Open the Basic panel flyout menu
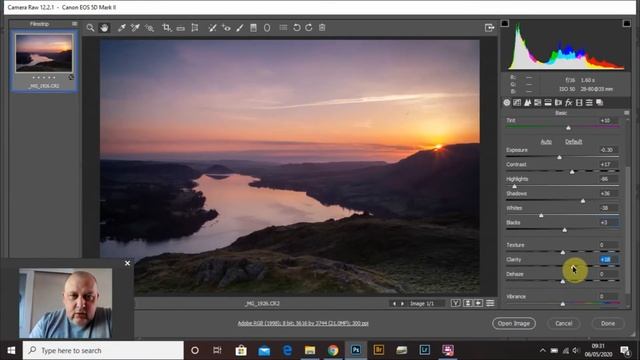 (627, 113)
